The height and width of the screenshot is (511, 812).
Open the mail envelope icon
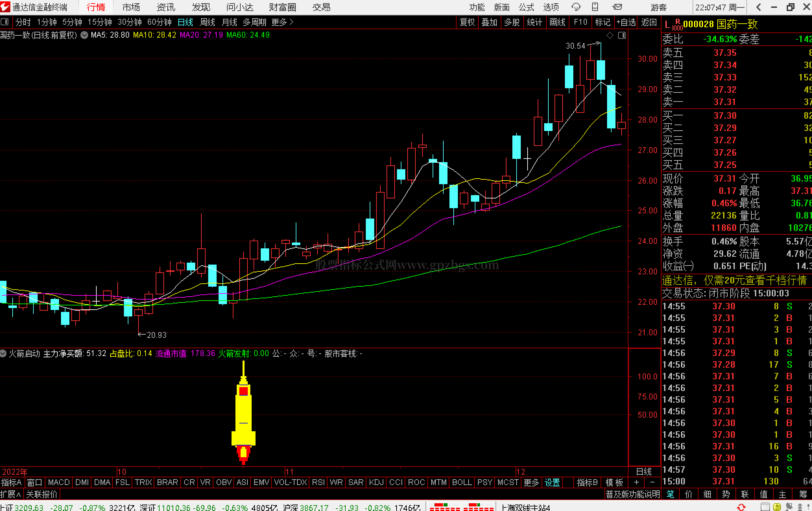tap(617, 7)
